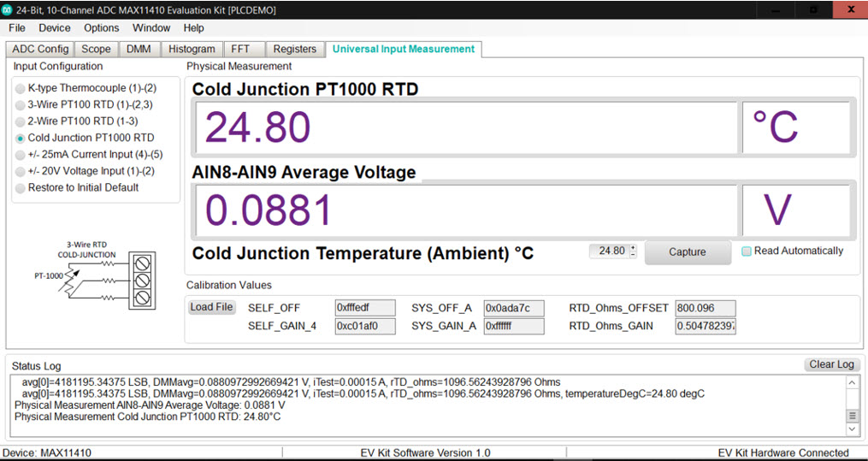Open the Device menu
The width and height of the screenshot is (868, 461).
(55, 27)
